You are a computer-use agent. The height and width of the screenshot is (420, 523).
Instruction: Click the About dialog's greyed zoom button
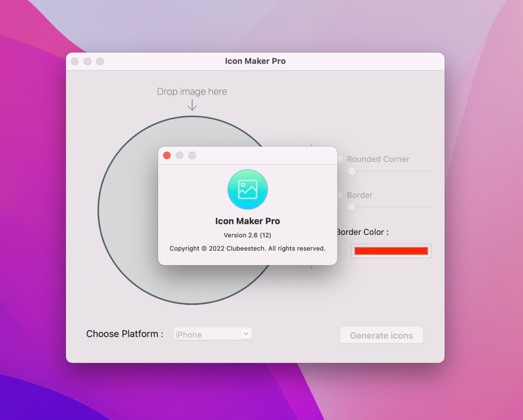[x=192, y=155]
